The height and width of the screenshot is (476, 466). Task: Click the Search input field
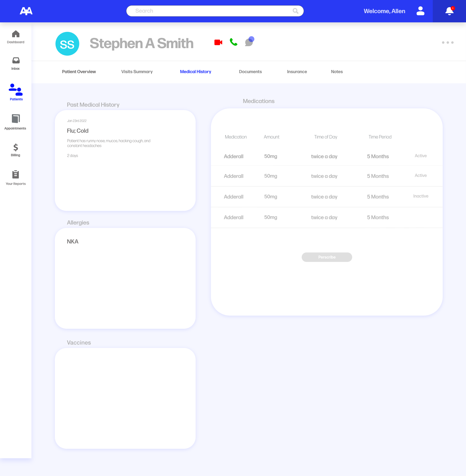pyautogui.click(x=210, y=11)
